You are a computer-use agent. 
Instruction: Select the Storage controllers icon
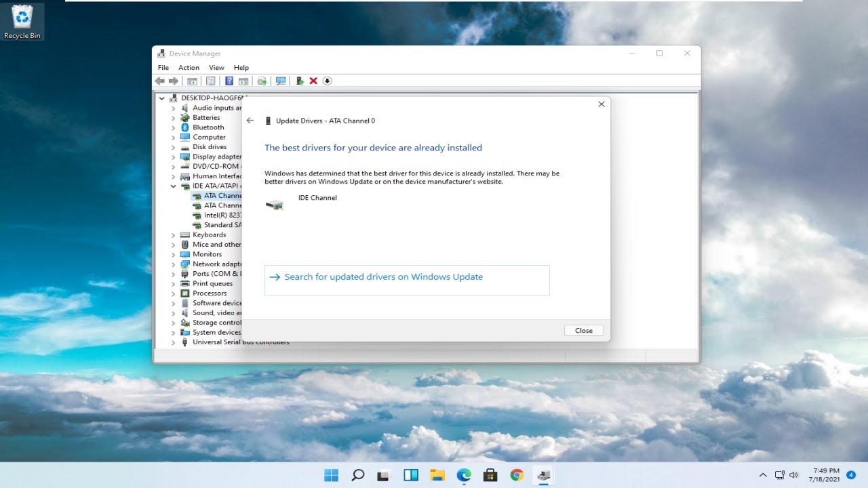[x=184, y=323]
